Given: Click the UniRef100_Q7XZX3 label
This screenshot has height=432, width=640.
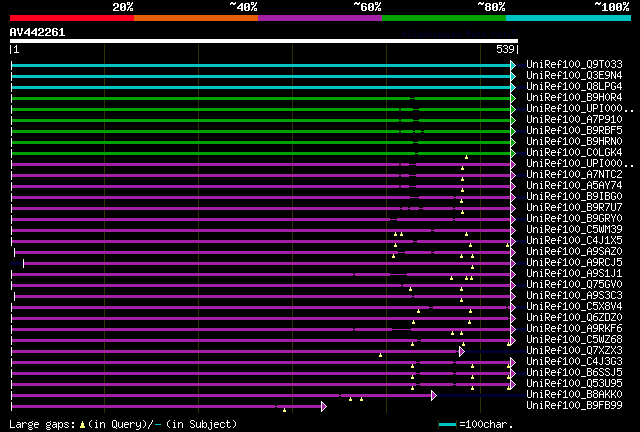Looking at the screenshot, I should [574, 351].
